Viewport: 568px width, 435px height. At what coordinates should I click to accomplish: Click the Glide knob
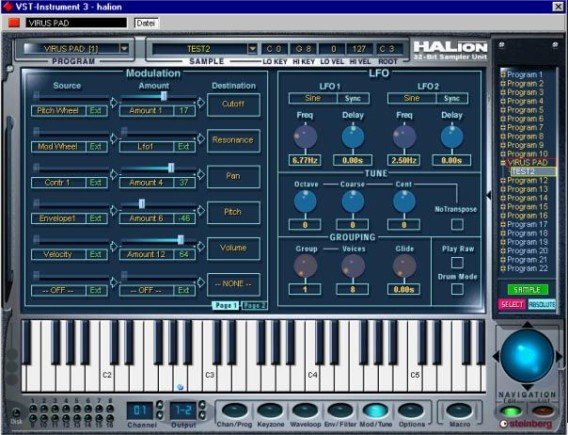pyautogui.click(x=404, y=265)
